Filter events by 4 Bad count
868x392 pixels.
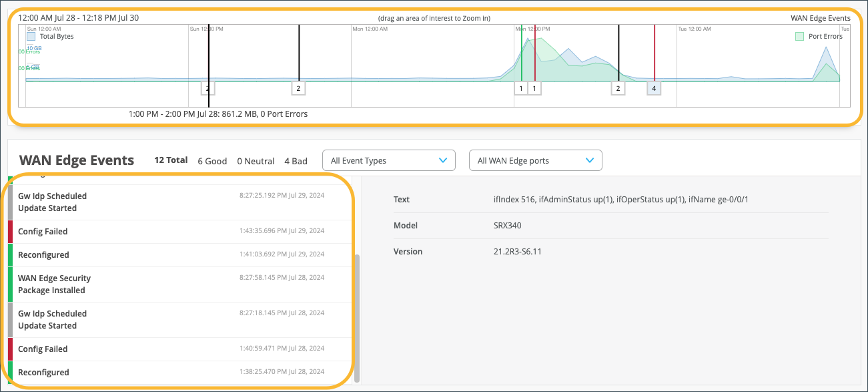coord(296,161)
